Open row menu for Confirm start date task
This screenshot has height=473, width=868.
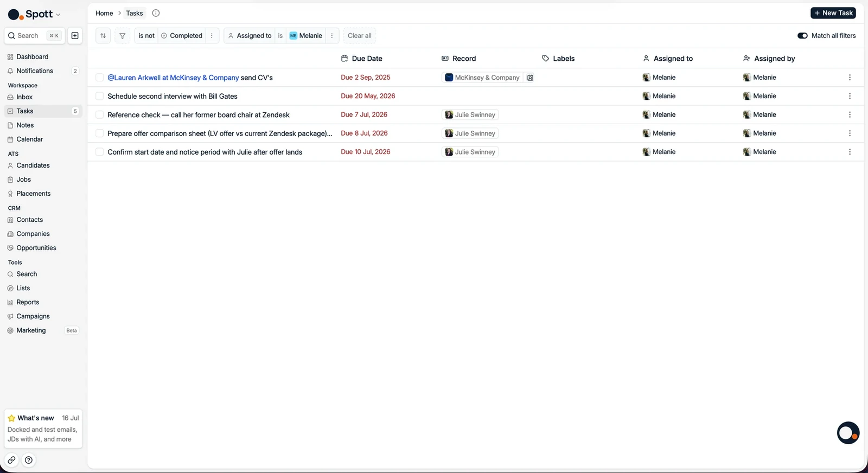[850, 152]
